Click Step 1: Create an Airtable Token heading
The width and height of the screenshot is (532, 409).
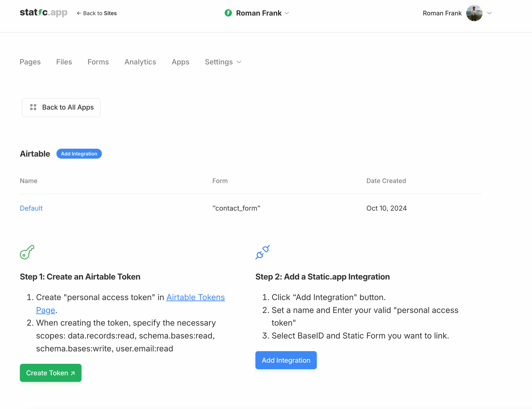pos(80,277)
